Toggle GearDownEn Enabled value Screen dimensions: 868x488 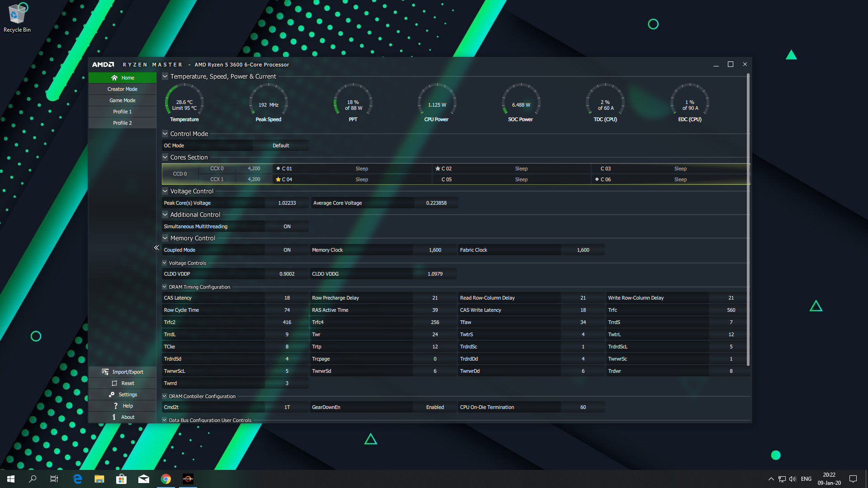pyautogui.click(x=434, y=407)
